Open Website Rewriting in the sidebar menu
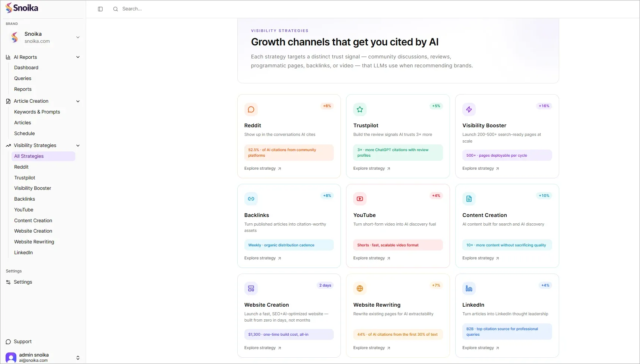Image resolution: width=640 pixels, height=364 pixels. pyautogui.click(x=34, y=242)
